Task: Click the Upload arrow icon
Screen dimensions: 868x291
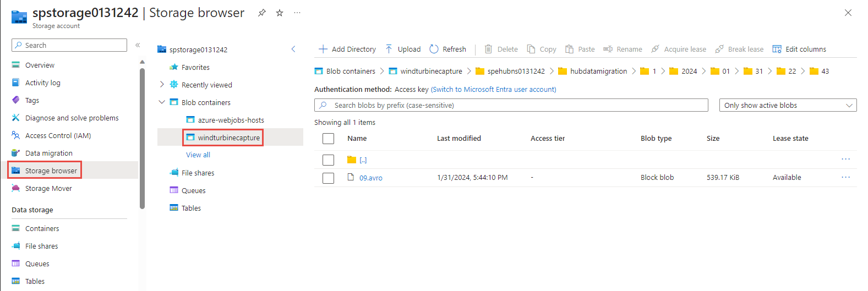Action: pos(389,49)
